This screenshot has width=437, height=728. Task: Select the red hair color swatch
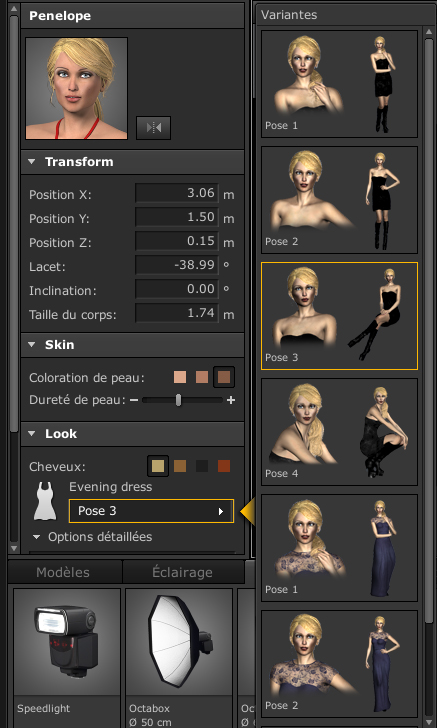pyautogui.click(x=224, y=466)
